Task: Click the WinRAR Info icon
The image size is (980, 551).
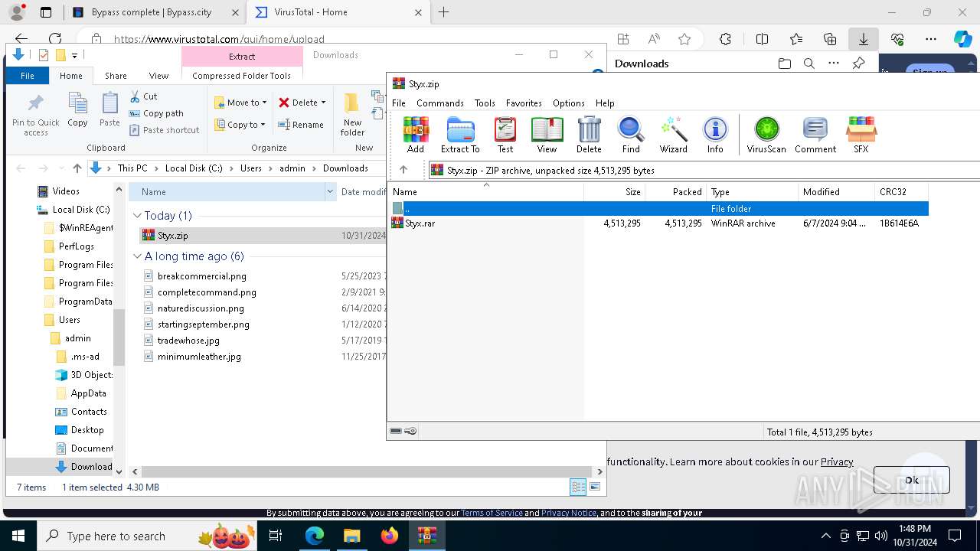Action: tap(715, 135)
